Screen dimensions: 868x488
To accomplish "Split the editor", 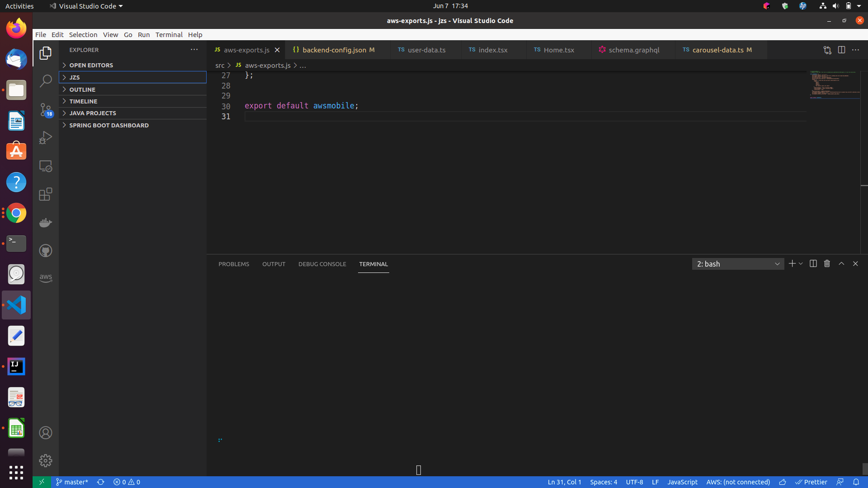I will (842, 50).
